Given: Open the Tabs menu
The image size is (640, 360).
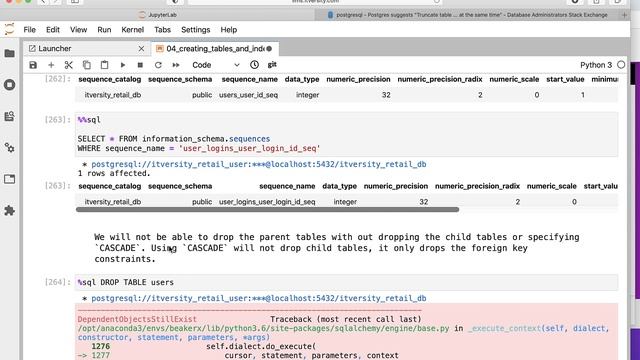Looking at the screenshot, I should click(x=162, y=30).
